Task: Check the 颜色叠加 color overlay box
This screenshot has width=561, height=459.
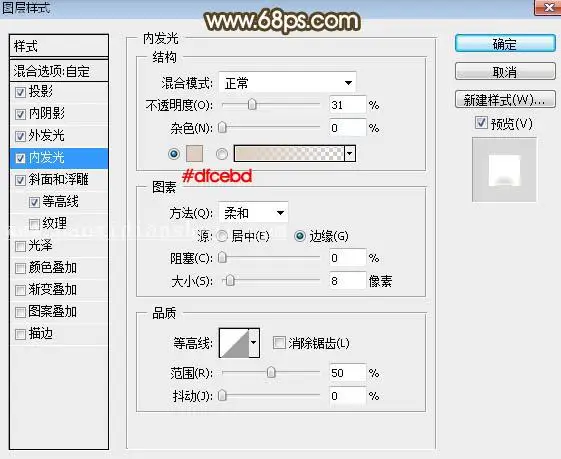Action: point(20,268)
